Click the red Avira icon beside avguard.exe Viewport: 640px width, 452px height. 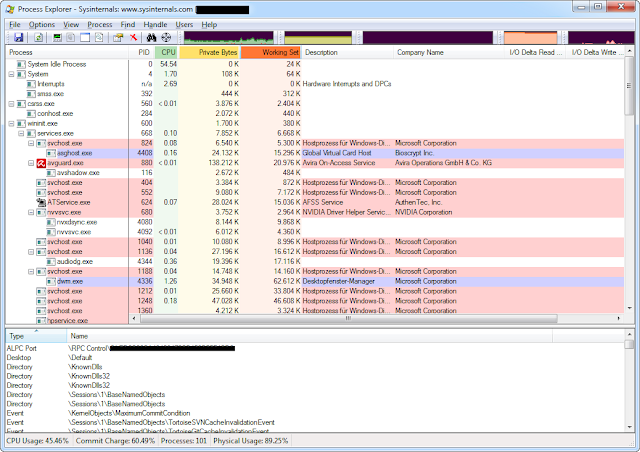[41, 163]
